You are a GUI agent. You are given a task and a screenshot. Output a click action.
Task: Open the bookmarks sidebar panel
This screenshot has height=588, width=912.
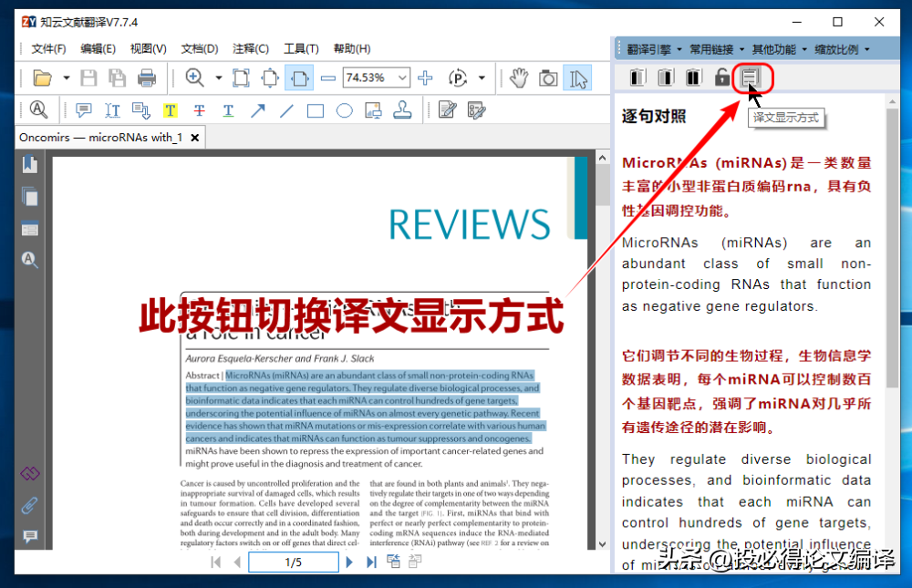(30, 165)
